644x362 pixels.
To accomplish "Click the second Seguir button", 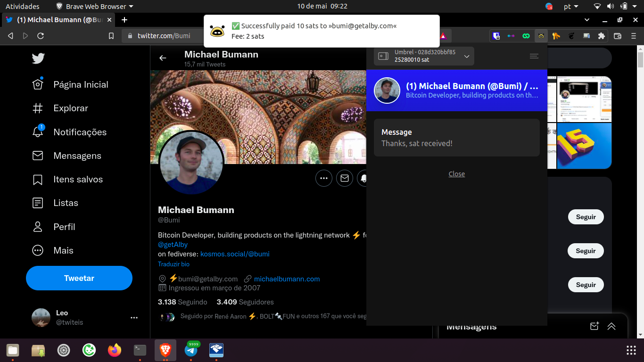I will click(x=586, y=251).
